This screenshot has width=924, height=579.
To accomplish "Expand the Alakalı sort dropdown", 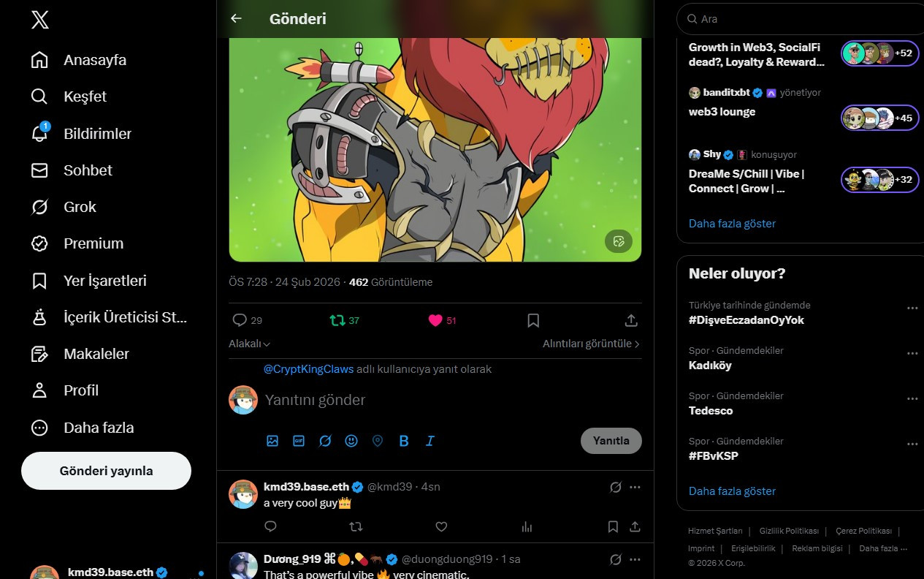I will click(x=250, y=344).
